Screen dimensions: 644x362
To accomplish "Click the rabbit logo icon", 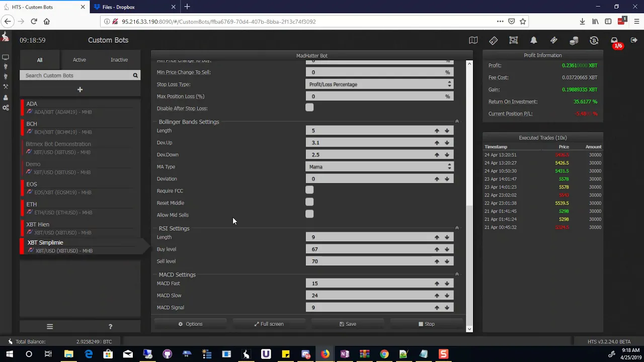I will (x=5, y=37).
